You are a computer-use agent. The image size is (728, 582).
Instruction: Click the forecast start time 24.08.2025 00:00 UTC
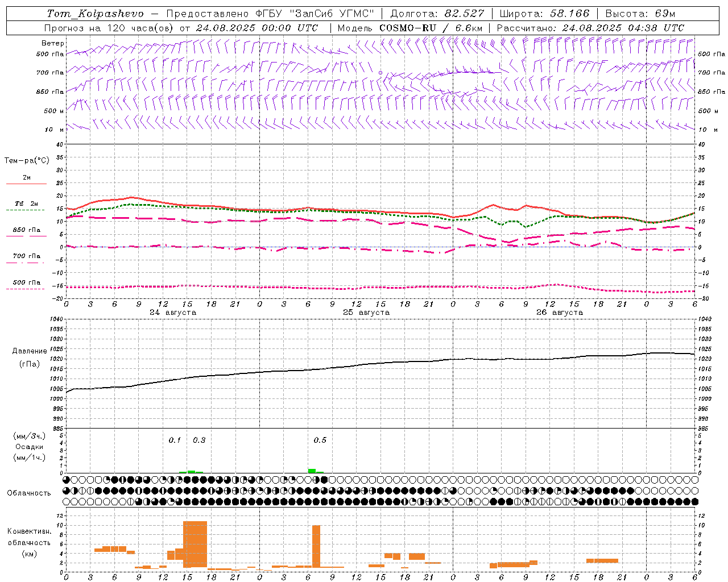[x=257, y=28]
